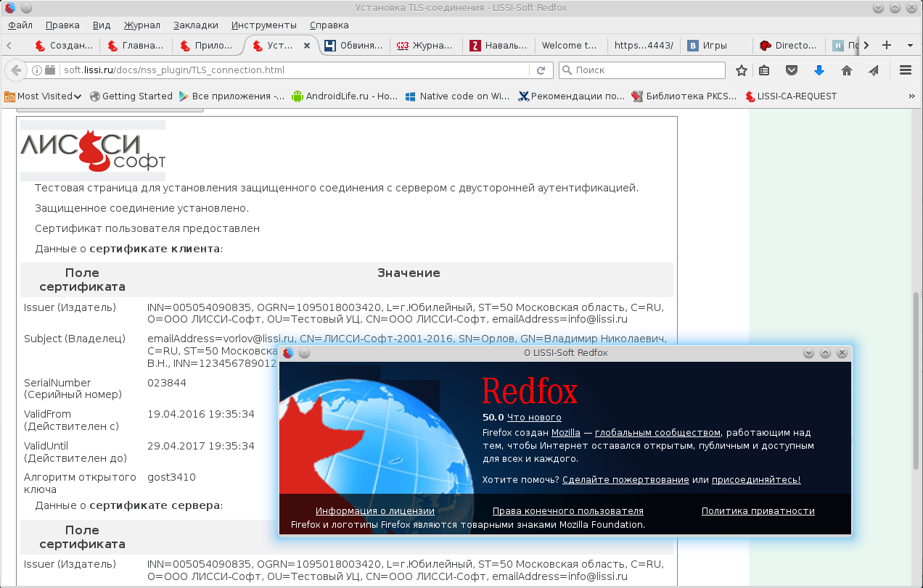Image resolution: width=923 pixels, height=588 pixels.
Task: Select serial number value 023844
Action: (167, 383)
